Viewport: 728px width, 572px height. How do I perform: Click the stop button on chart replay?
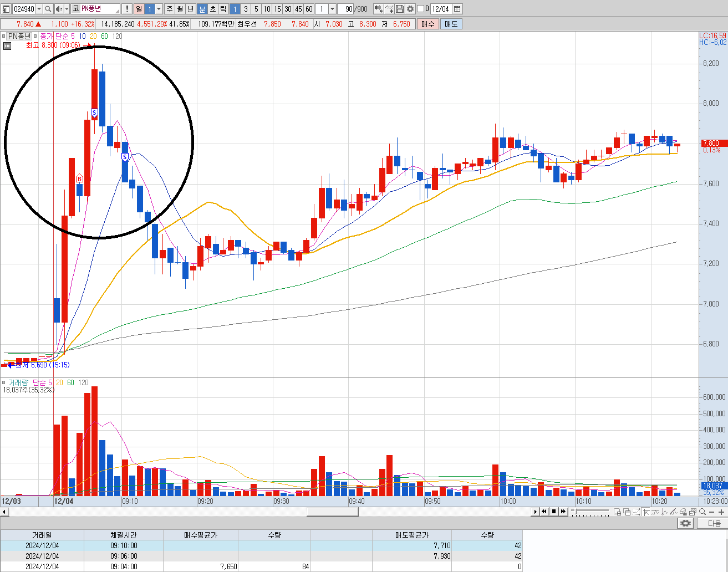554,512
